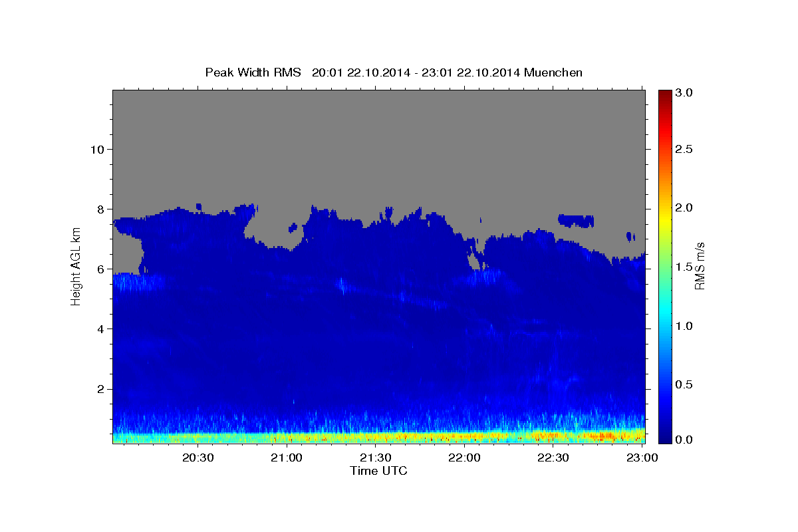Click the colorbar value 2.5
The image size is (798, 532).
pyautogui.click(x=685, y=149)
